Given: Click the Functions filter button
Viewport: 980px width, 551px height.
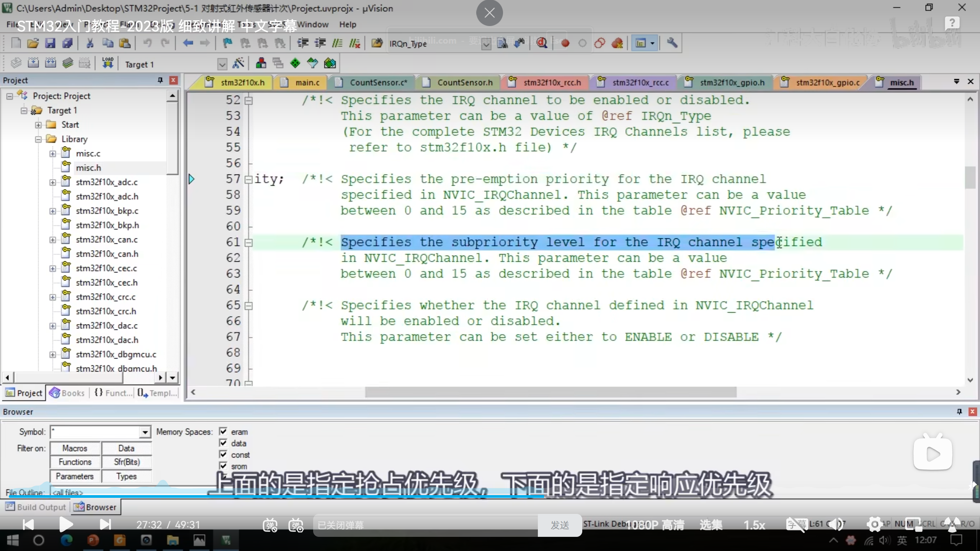Looking at the screenshot, I should pyautogui.click(x=75, y=462).
